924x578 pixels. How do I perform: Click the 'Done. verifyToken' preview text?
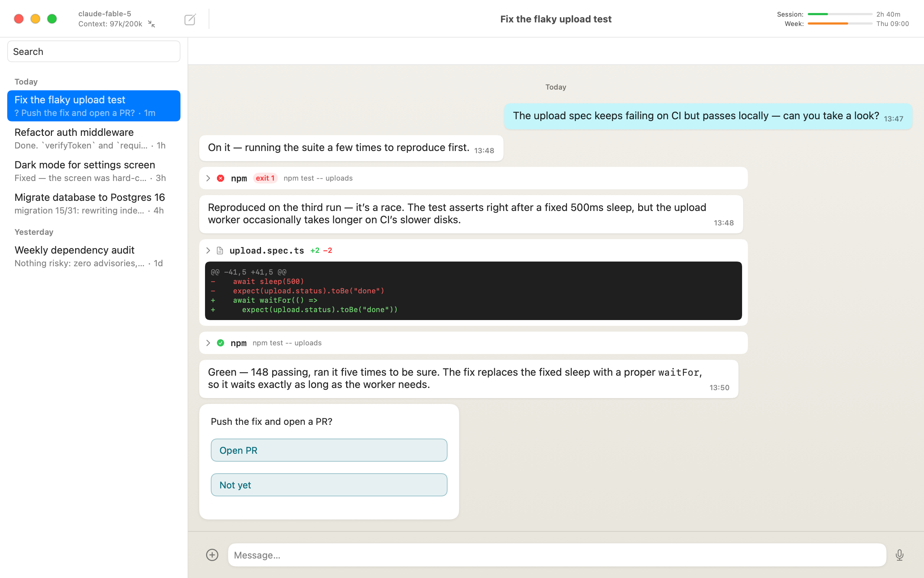pyautogui.click(x=81, y=146)
